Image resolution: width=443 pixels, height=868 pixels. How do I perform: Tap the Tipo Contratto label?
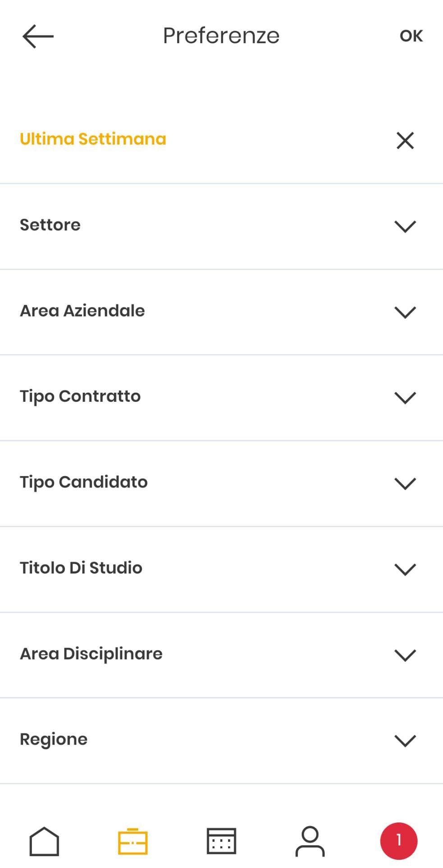(80, 396)
